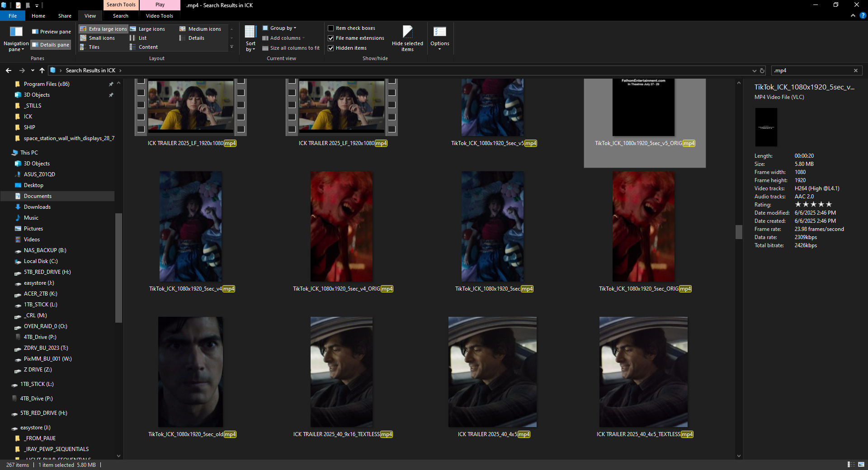Go forward in navigation history
Viewport: 868px width, 470px height.
pyautogui.click(x=22, y=70)
